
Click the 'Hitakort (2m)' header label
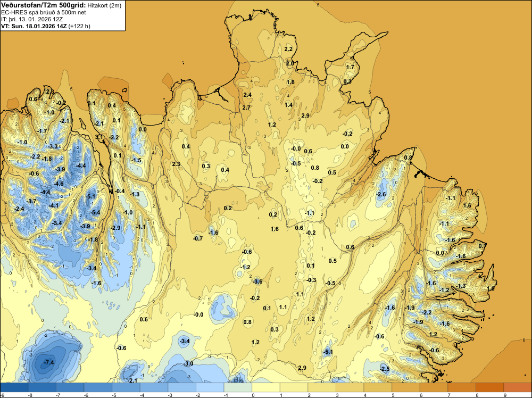[104, 5]
